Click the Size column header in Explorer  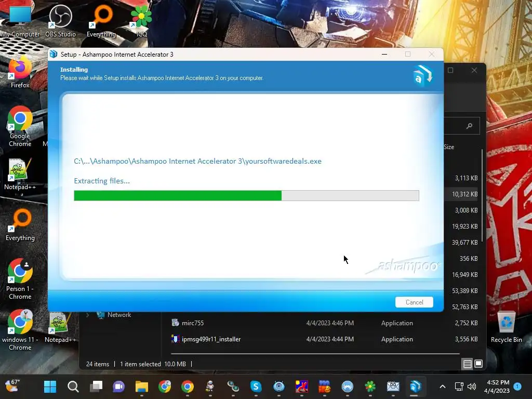tap(449, 147)
